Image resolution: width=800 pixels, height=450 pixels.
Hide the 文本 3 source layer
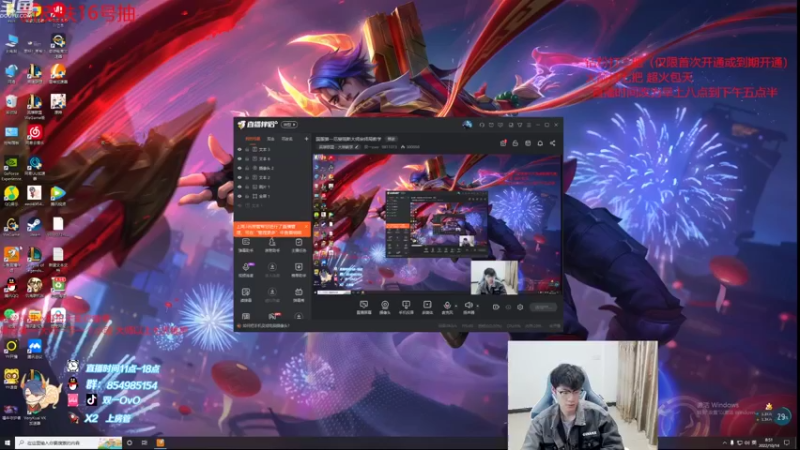click(x=240, y=149)
